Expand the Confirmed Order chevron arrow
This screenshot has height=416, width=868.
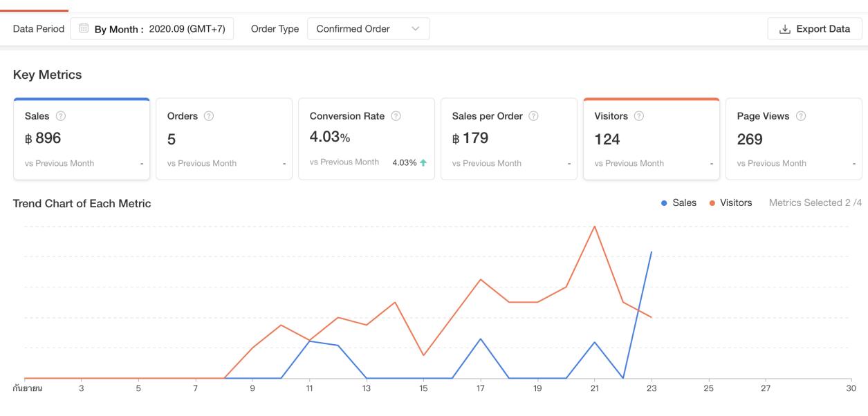click(x=416, y=29)
